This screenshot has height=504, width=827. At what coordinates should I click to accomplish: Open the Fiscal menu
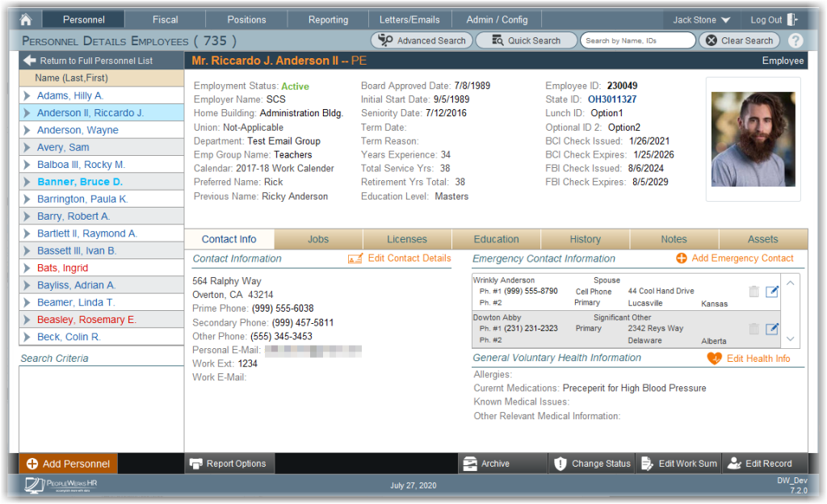click(165, 19)
